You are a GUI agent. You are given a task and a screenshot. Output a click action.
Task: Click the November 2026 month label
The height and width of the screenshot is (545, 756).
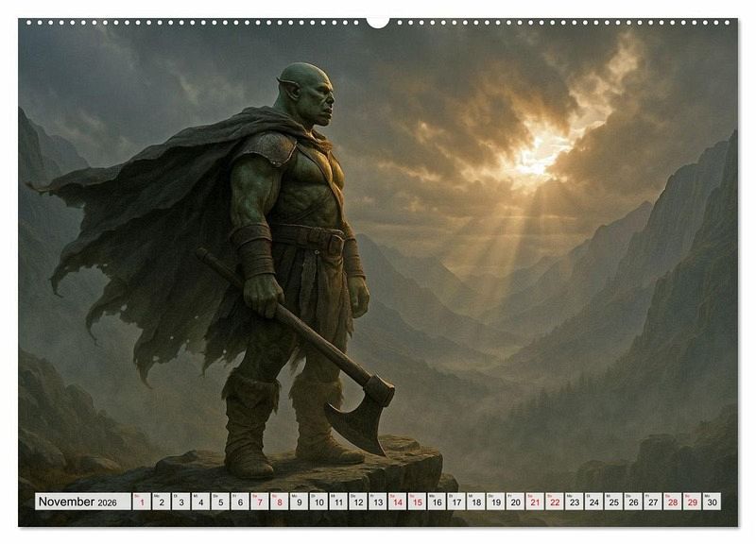click(77, 502)
